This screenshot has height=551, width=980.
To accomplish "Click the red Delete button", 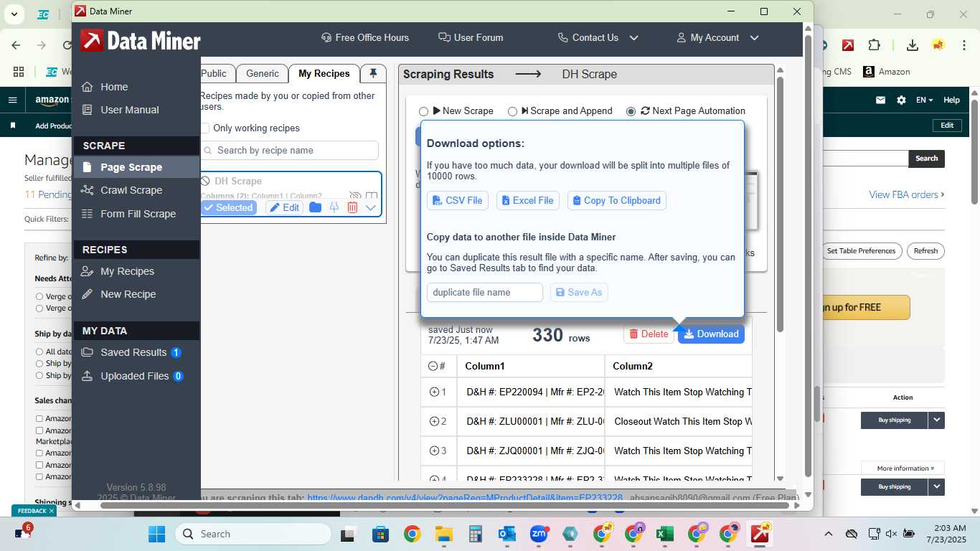I will 649,334.
